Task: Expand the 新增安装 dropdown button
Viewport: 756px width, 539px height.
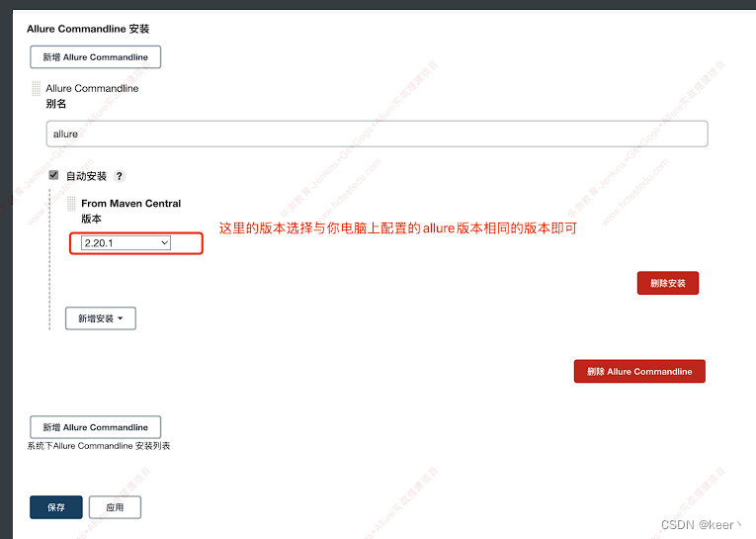Action: coord(101,318)
